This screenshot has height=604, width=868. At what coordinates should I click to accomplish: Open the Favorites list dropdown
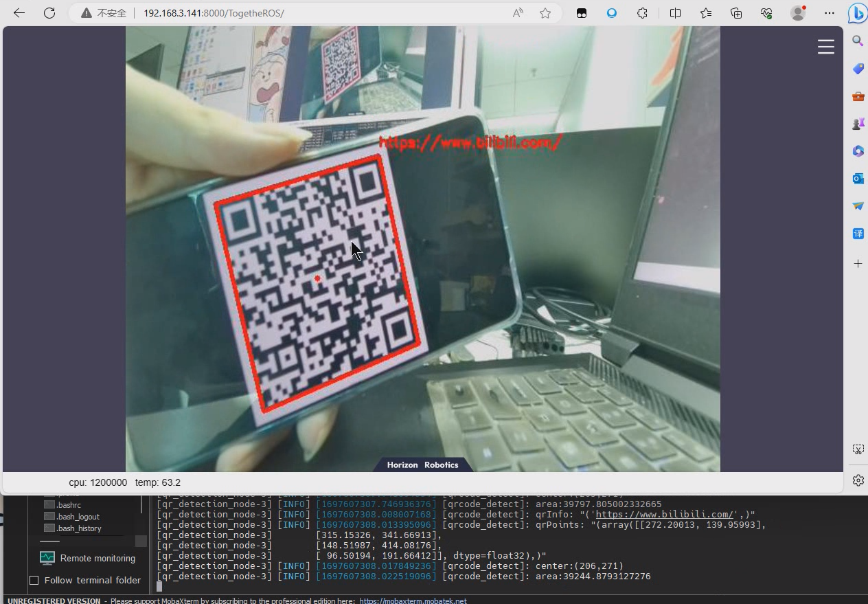706,13
